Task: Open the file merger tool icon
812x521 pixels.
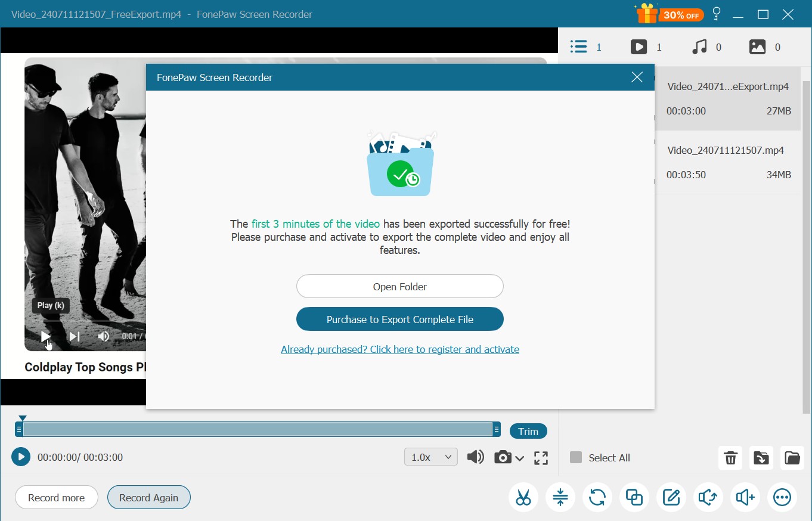Action: (634, 497)
